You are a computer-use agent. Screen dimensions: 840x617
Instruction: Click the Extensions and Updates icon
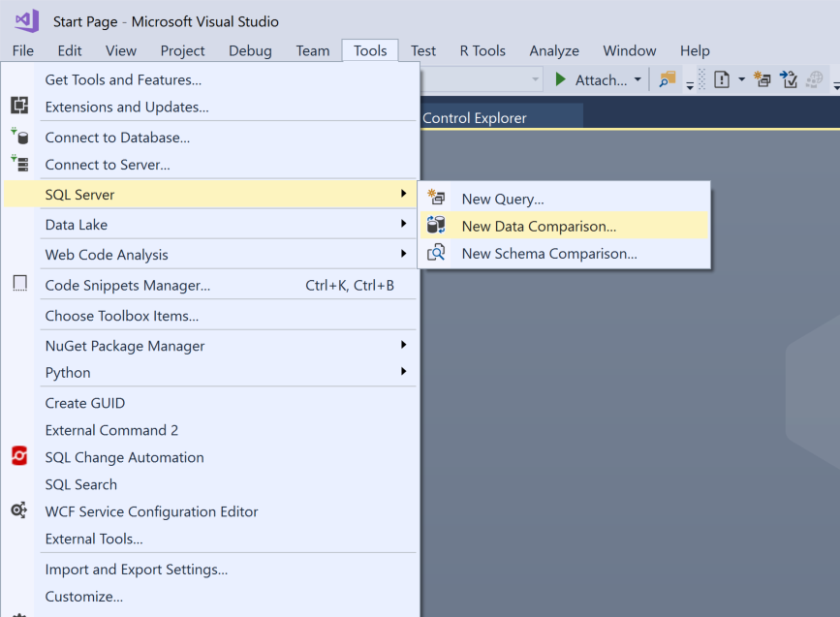click(19, 107)
